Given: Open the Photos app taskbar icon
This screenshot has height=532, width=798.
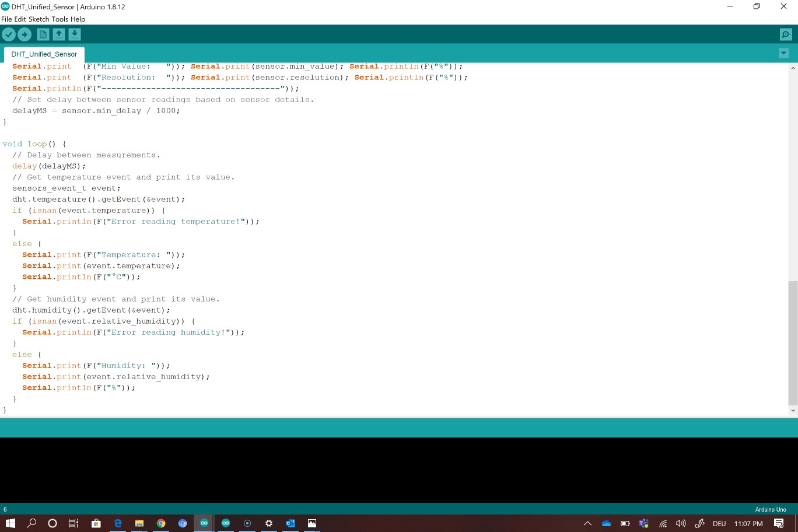Looking at the screenshot, I should (x=312, y=523).
